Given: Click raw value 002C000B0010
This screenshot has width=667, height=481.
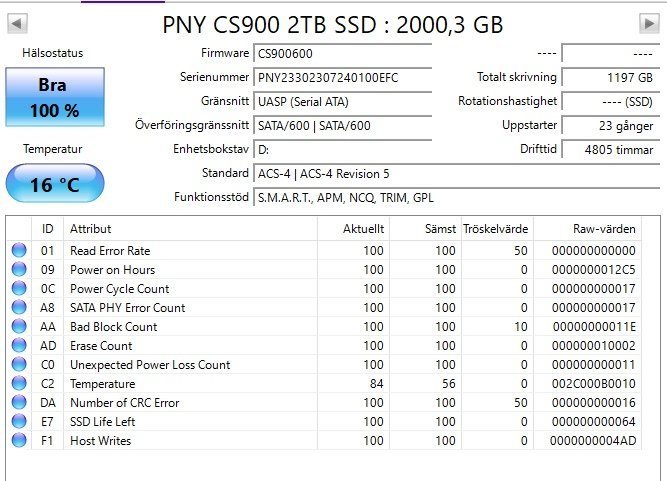Looking at the screenshot, I should click(x=594, y=384).
